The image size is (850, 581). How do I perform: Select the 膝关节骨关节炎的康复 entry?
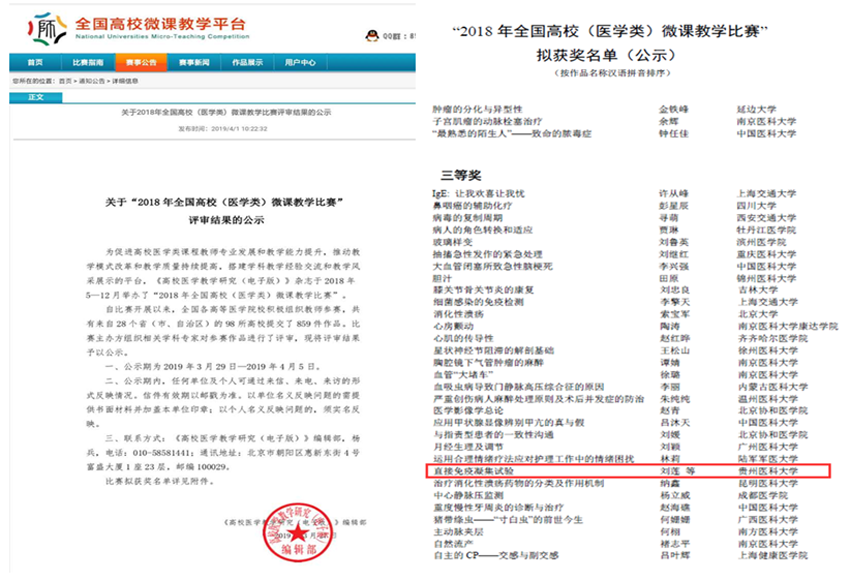[483, 290]
